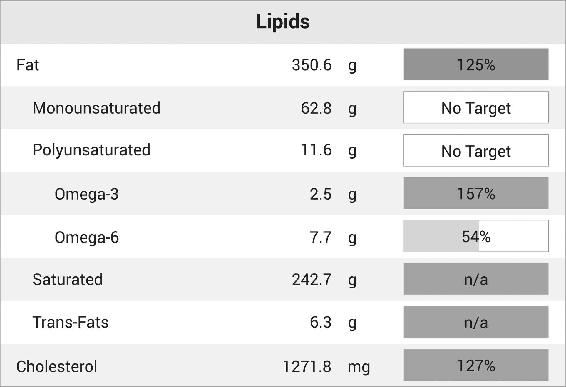Click the Omega-3 157% progress bar
This screenshot has width=566, height=387.
(x=476, y=193)
